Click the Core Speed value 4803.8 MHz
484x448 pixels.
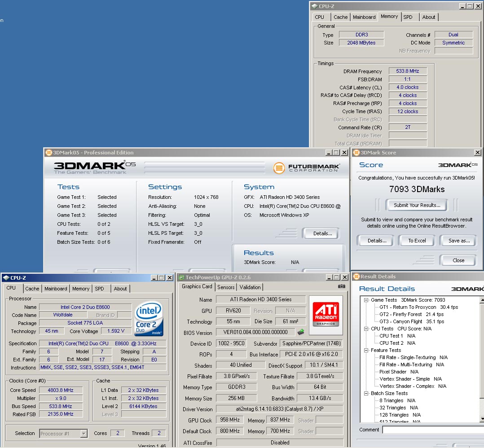point(61,390)
